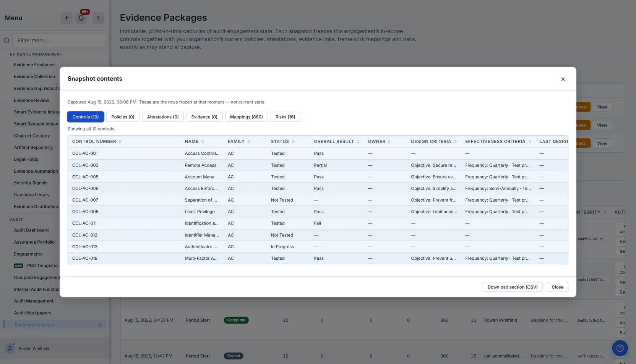Sort by Effectiveness Criteria sort icon
The width and height of the screenshot is (636, 364).
(529, 142)
